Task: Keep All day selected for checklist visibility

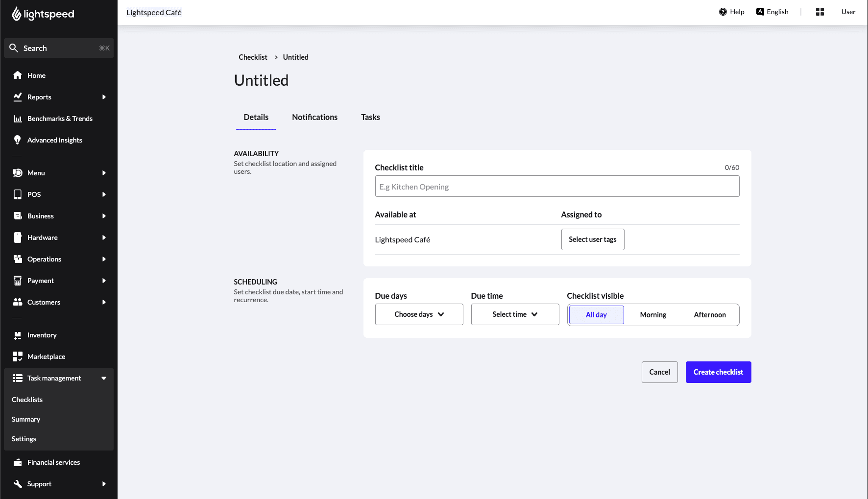Action: coord(596,314)
